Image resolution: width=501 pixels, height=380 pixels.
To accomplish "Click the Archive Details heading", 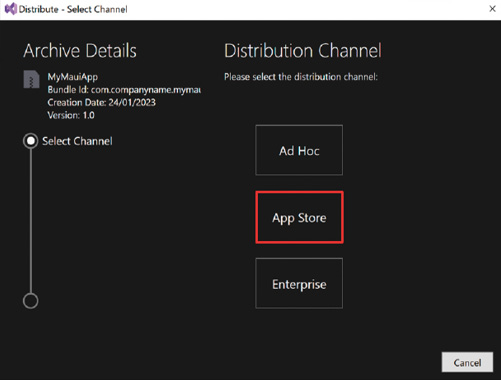I will (80, 51).
